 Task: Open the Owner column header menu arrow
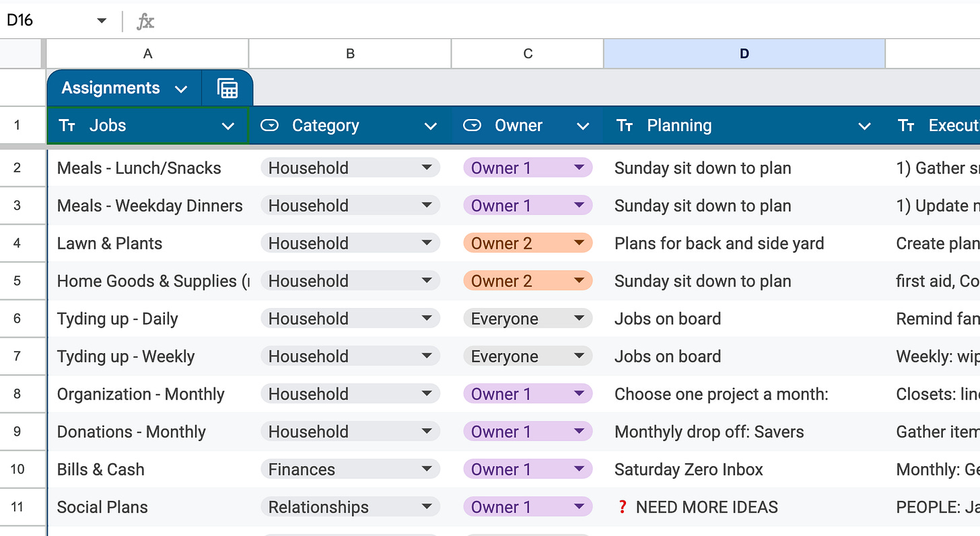click(583, 126)
